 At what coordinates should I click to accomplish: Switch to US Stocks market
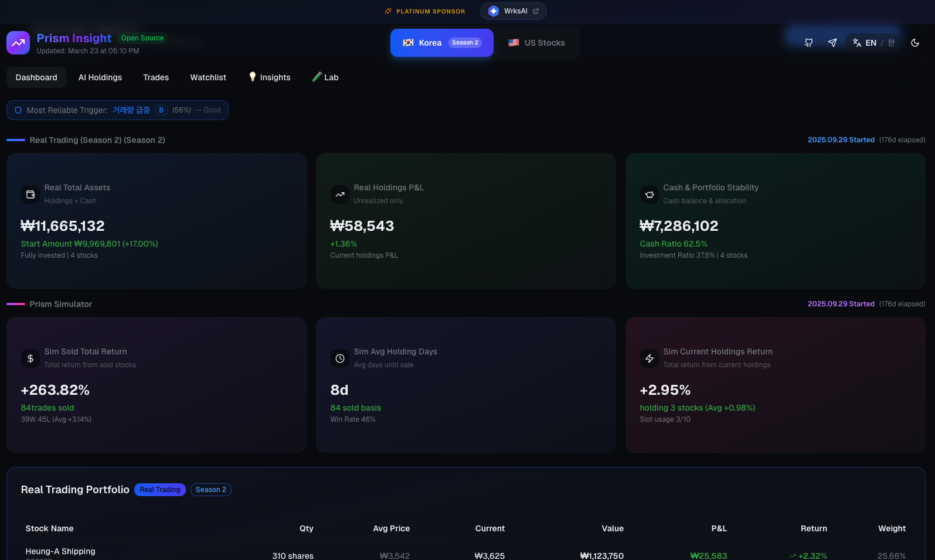coord(536,43)
